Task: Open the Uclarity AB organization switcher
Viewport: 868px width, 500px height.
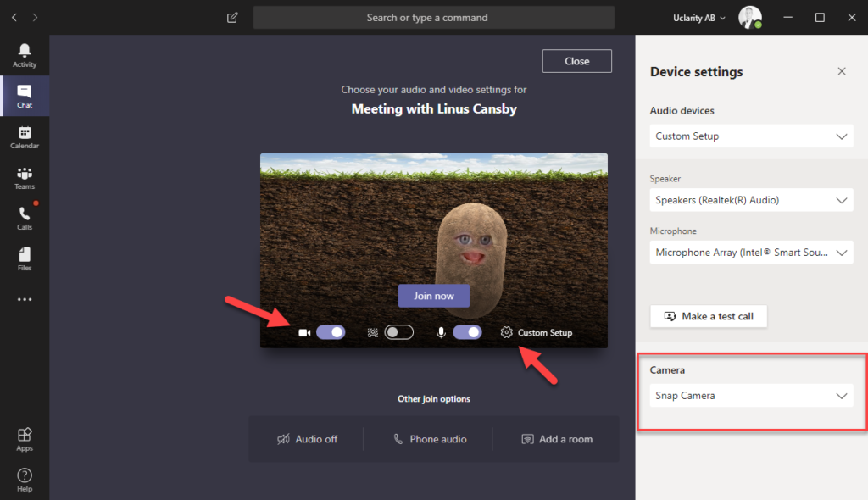Action: [699, 18]
